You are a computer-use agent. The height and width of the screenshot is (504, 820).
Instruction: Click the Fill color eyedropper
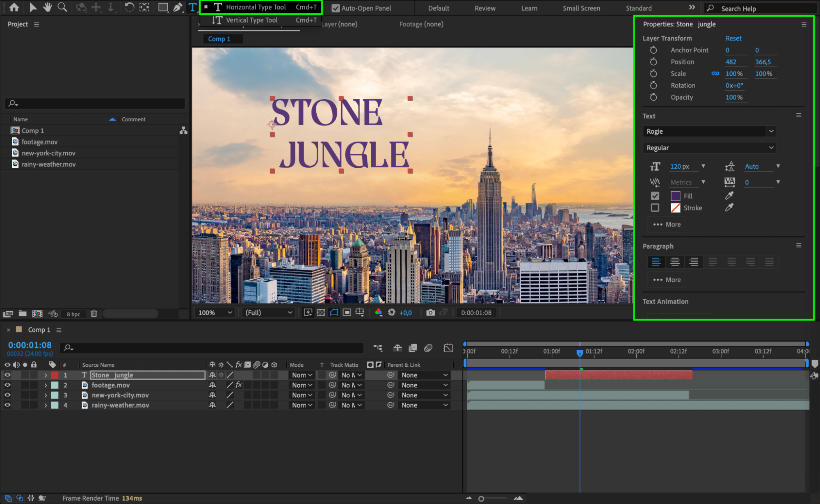coord(729,196)
